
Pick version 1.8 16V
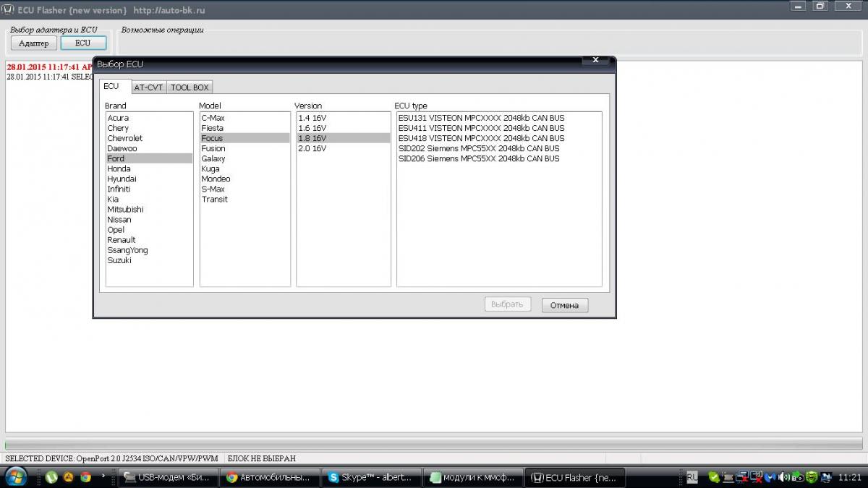tap(343, 138)
